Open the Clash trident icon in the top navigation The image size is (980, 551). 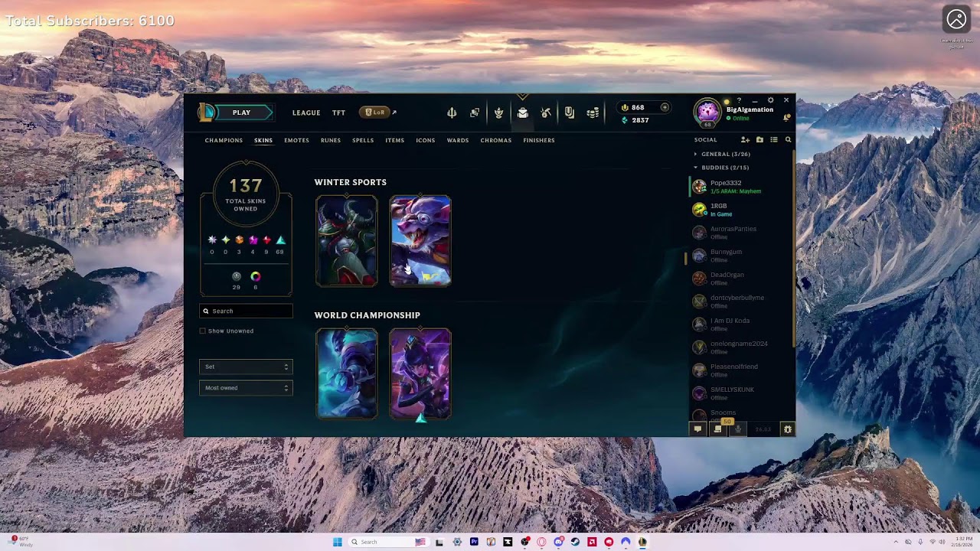pos(452,113)
